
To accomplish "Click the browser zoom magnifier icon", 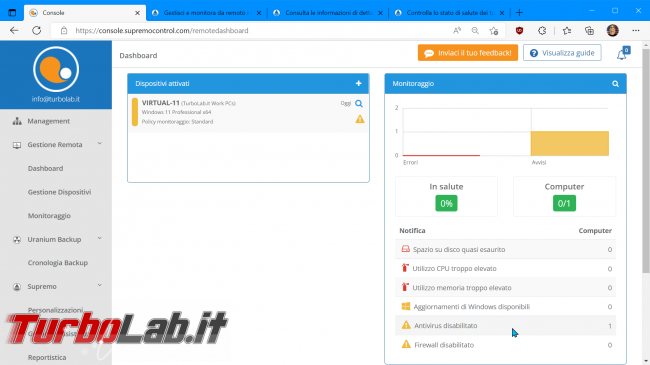I will coord(475,30).
